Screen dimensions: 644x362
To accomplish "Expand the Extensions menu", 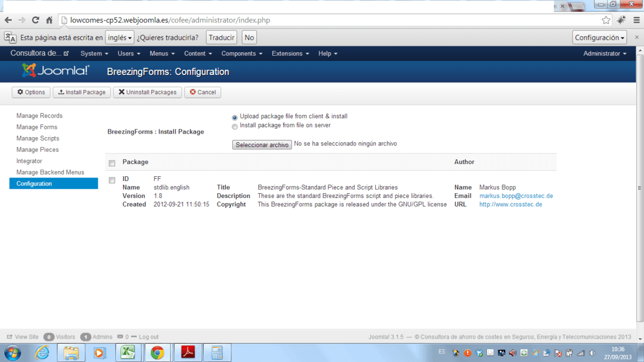I will point(290,53).
